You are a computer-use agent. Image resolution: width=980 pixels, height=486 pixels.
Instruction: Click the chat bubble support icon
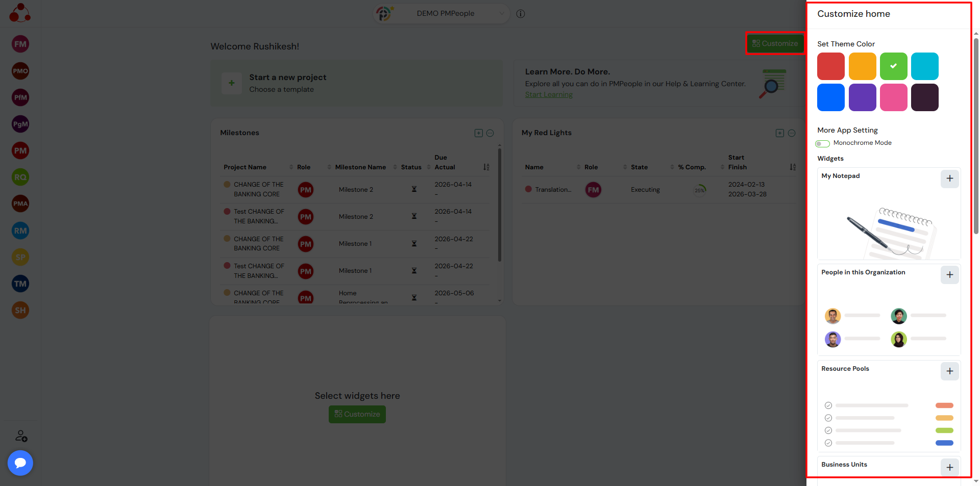(20, 463)
